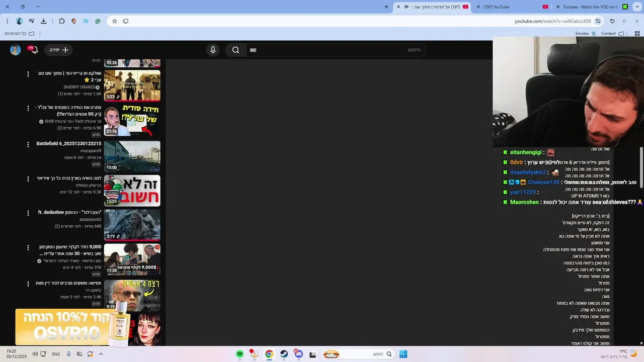Reload the page
The height and width of the screenshot is (362, 644).
(612, 21)
